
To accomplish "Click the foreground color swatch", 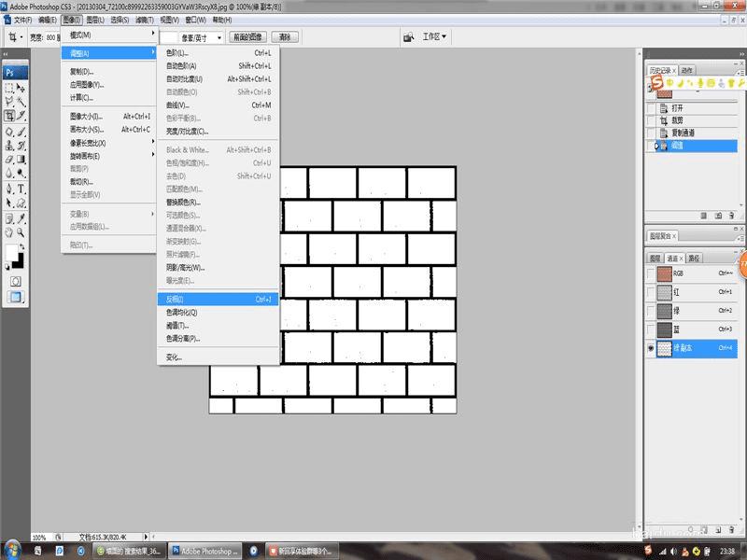I will click(x=12, y=253).
